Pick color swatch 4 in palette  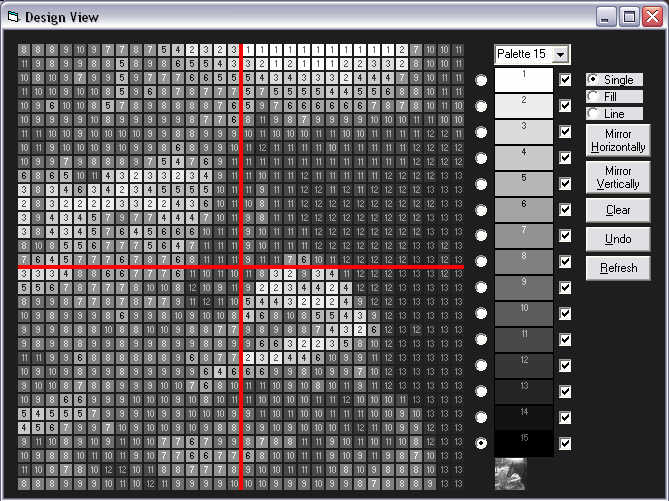click(x=524, y=158)
